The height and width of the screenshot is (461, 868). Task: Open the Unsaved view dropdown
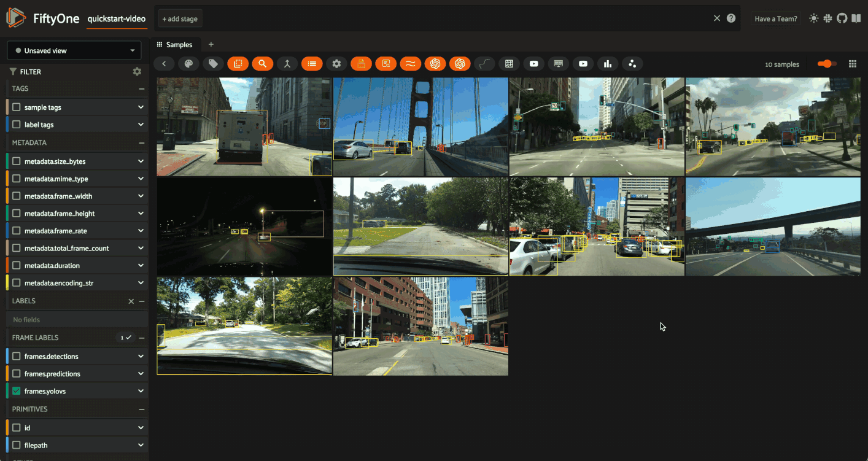74,51
